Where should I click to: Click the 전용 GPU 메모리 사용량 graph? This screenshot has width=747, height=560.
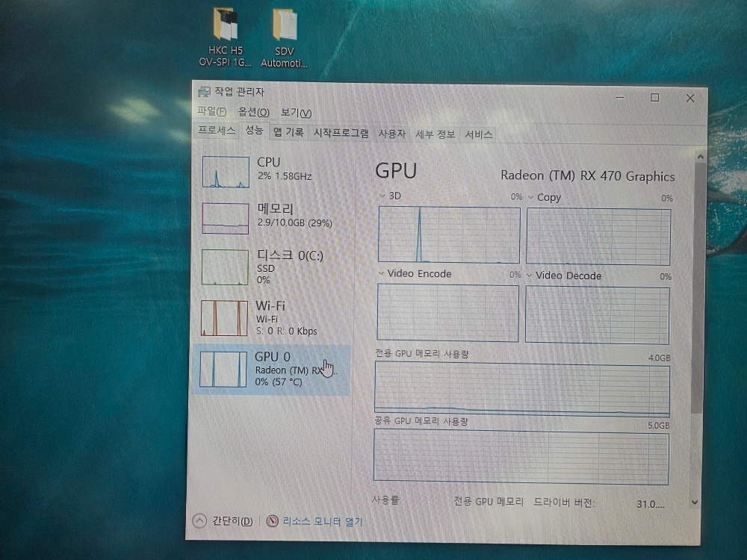pyautogui.click(x=522, y=388)
